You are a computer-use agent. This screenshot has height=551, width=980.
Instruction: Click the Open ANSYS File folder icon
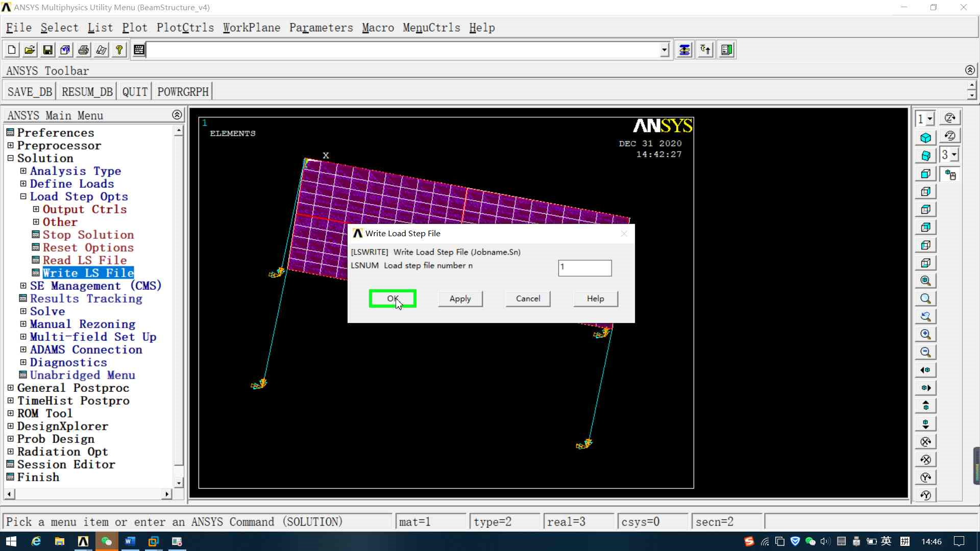[30, 50]
